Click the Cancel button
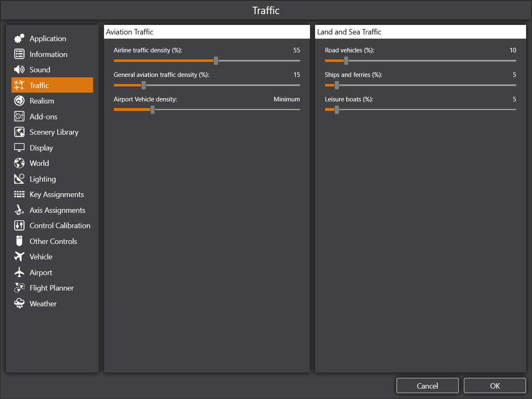 tap(427, 386)
